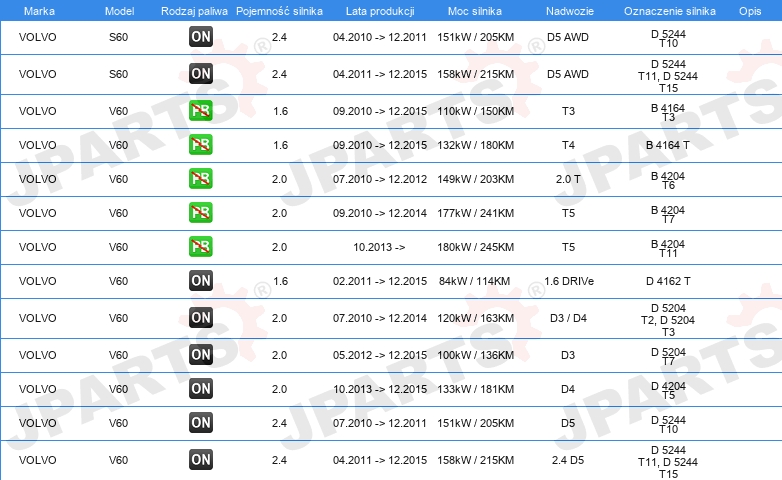Click the PB petrol icon in the 180kW T5 row
782x480 pixels.
(201, 246)
